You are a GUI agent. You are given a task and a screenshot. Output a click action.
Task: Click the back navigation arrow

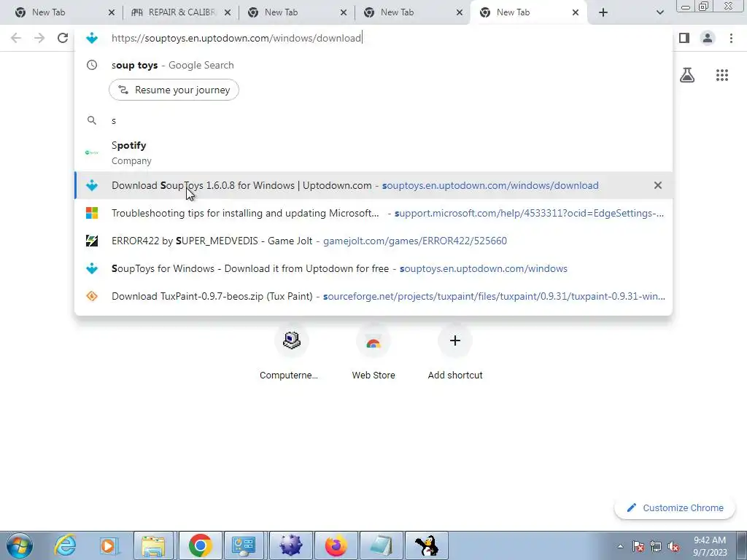[x=16, y=38]
